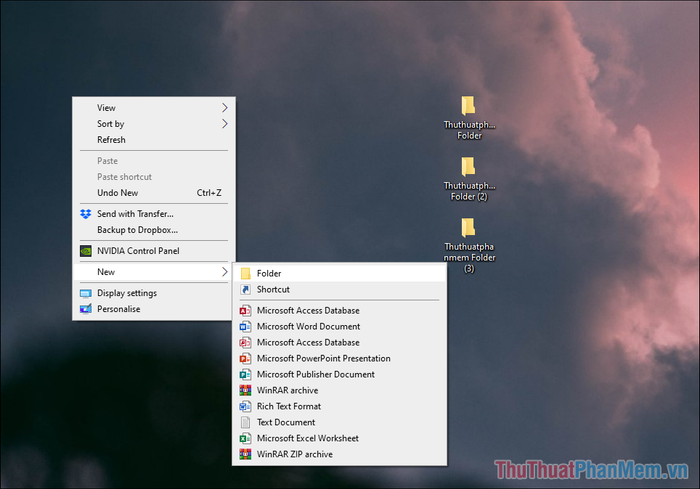Click the Text Document page icon
The width and height of the screenshot is (700, 489).
click(x=246, y=422)
